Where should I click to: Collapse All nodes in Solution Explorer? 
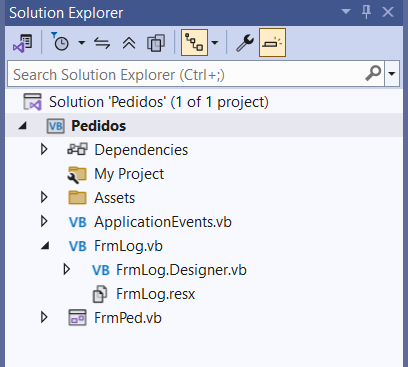point(129,43)
